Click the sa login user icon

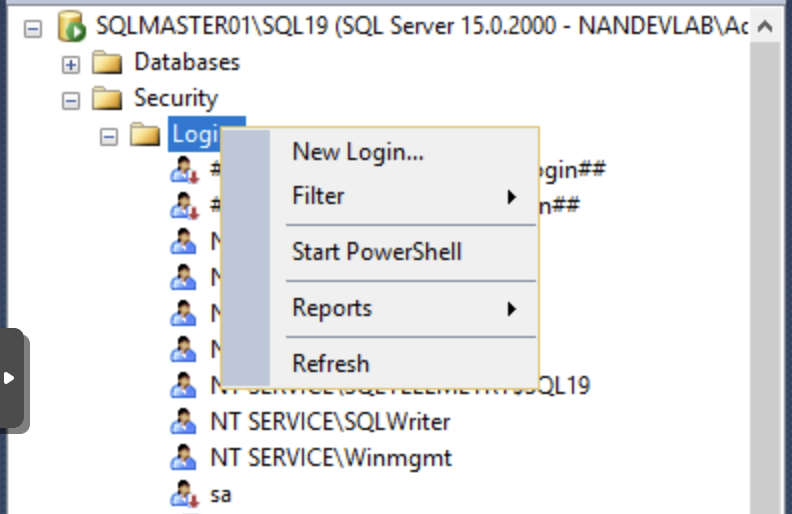pos(183,494)
